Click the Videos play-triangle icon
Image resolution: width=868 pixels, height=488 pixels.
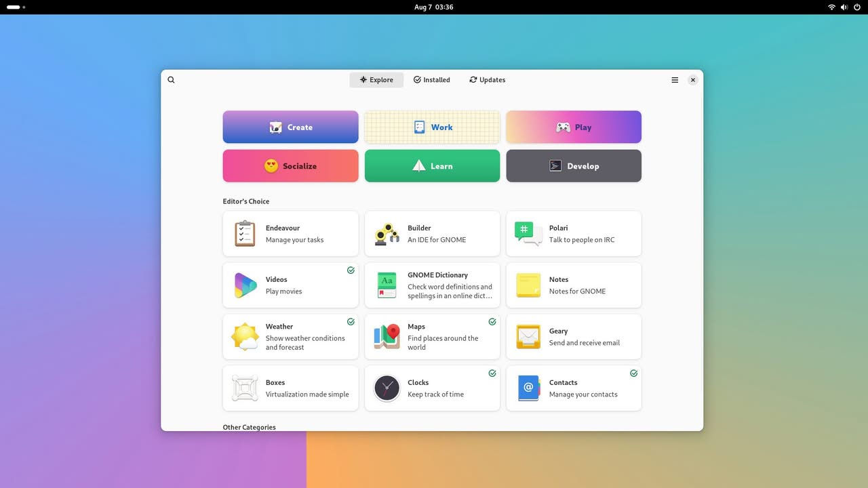pyautogui.click(x=245, y=285)
